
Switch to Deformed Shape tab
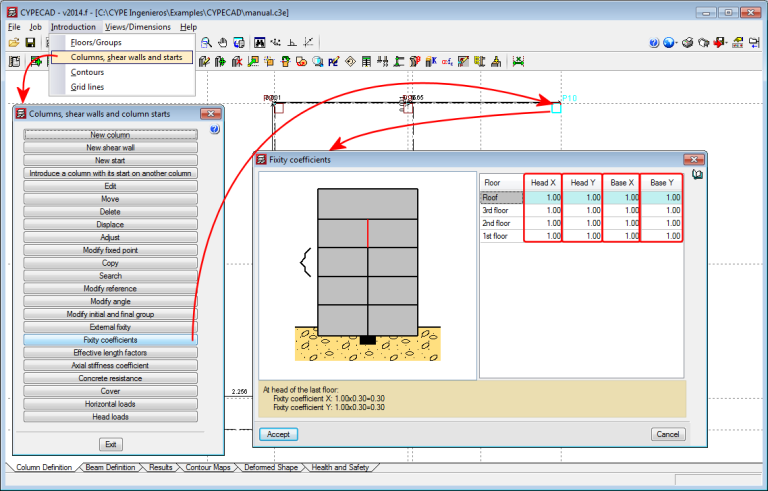(271, 467)
